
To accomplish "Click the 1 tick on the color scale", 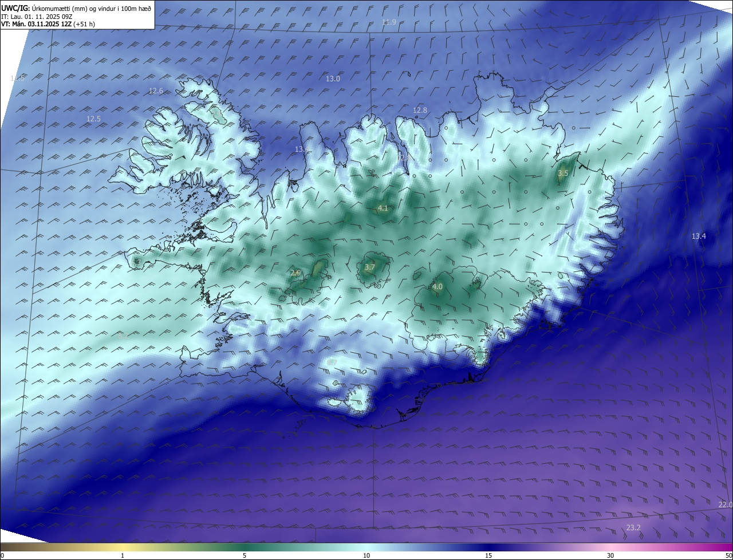I will pyautogui.click(x=123, y=555).
